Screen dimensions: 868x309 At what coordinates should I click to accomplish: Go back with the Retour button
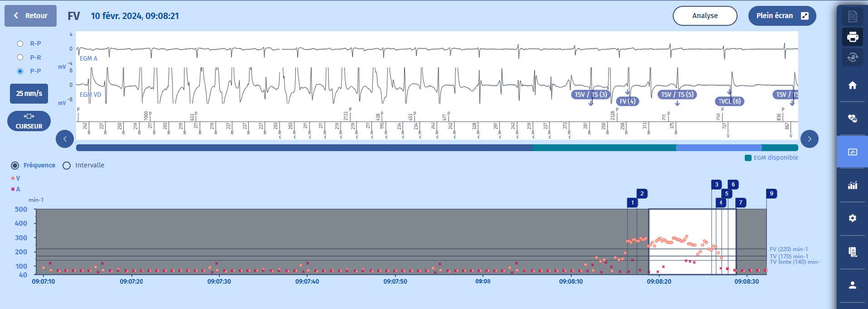click(x=30, y=16)
